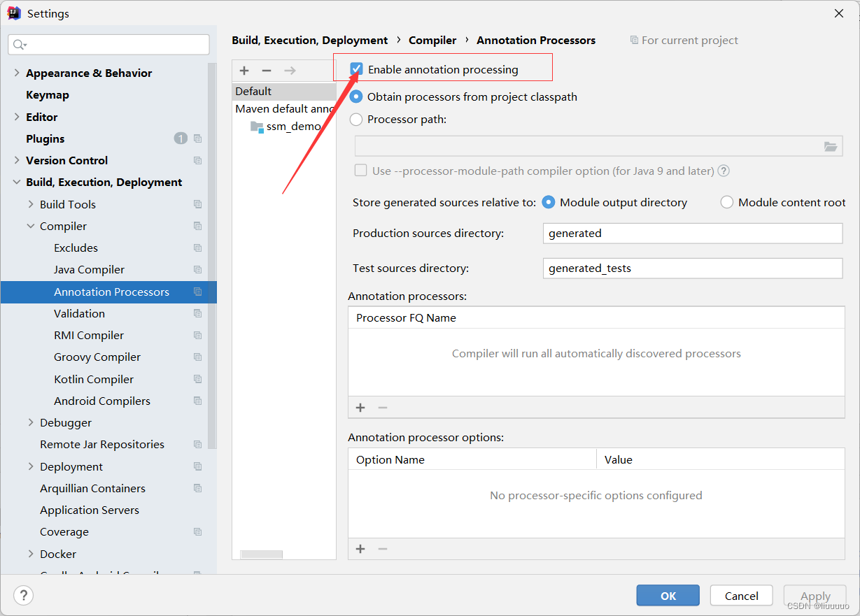Click project-level icon beside Java Compiler
The width and height of the screenshot is (860, 616).
click(x=198, y=269)
